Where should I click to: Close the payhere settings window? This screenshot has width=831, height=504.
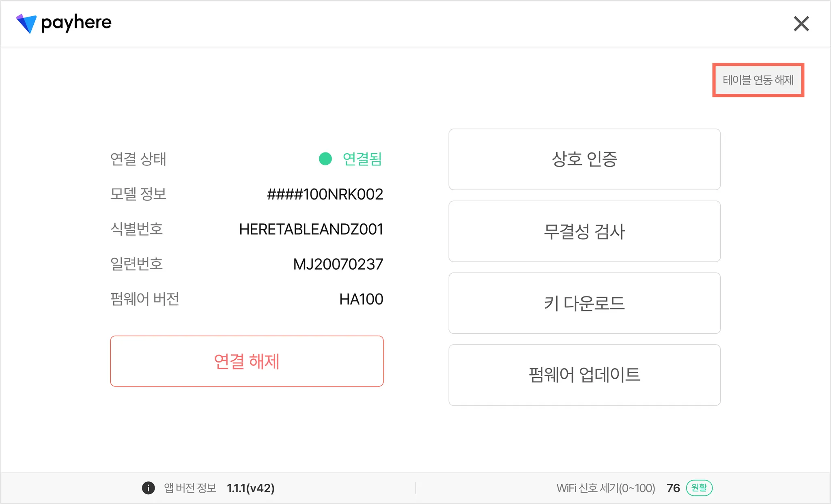pos(801,24)
